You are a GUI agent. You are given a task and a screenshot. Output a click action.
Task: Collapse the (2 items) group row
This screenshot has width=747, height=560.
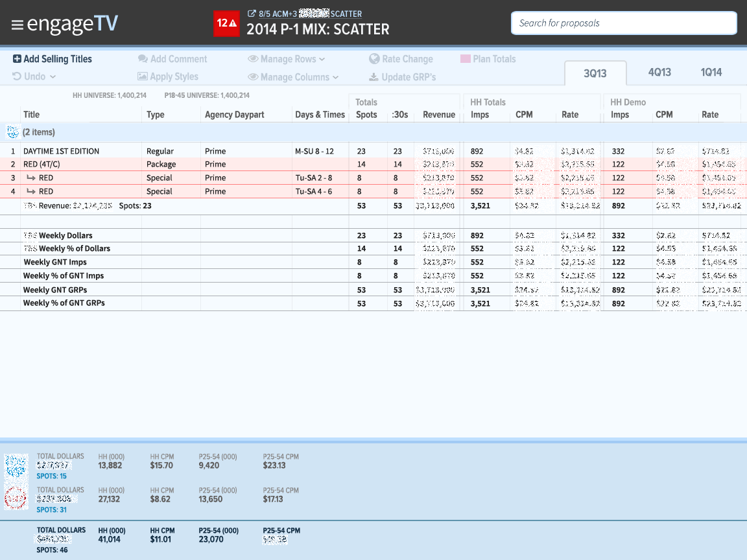pyautogui.click(x=373, y=132)
